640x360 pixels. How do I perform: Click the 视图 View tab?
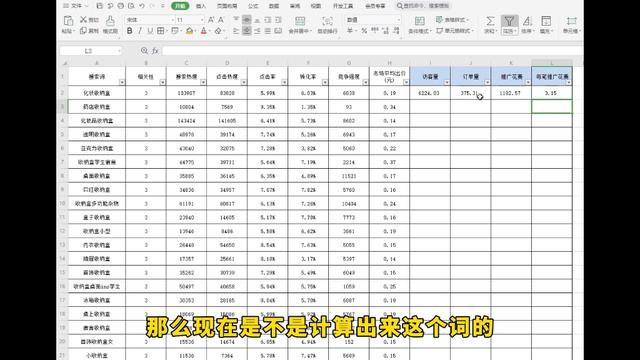(316, 6)
